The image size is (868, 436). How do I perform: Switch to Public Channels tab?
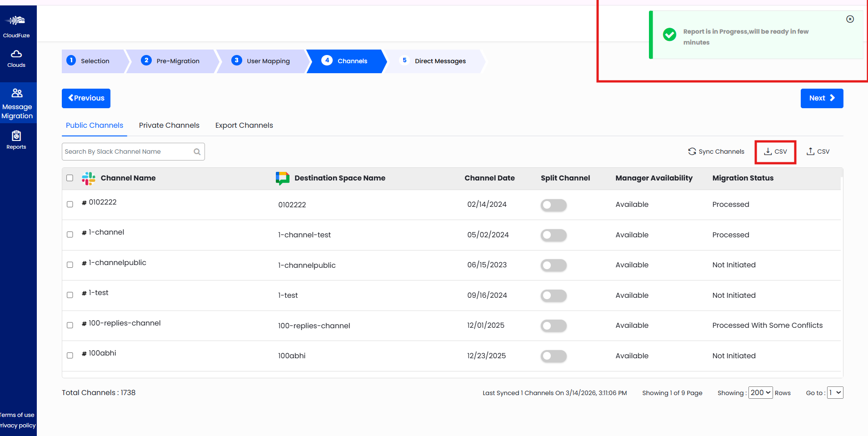[95, 125]
